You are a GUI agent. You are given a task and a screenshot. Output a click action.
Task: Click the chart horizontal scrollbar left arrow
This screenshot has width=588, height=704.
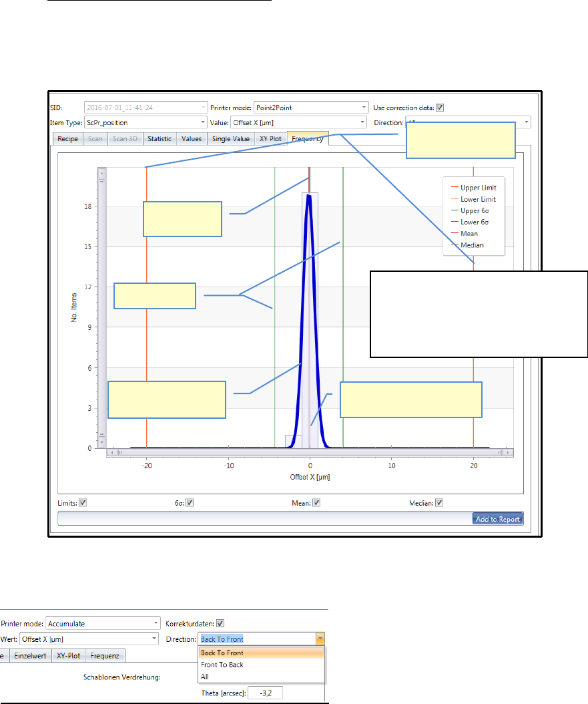coord(112,453)
